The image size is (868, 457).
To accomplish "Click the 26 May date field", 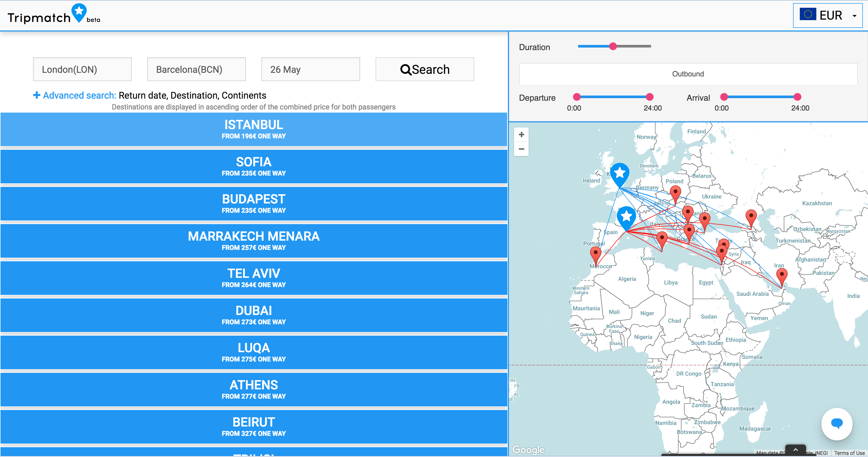I will (310, 69).
